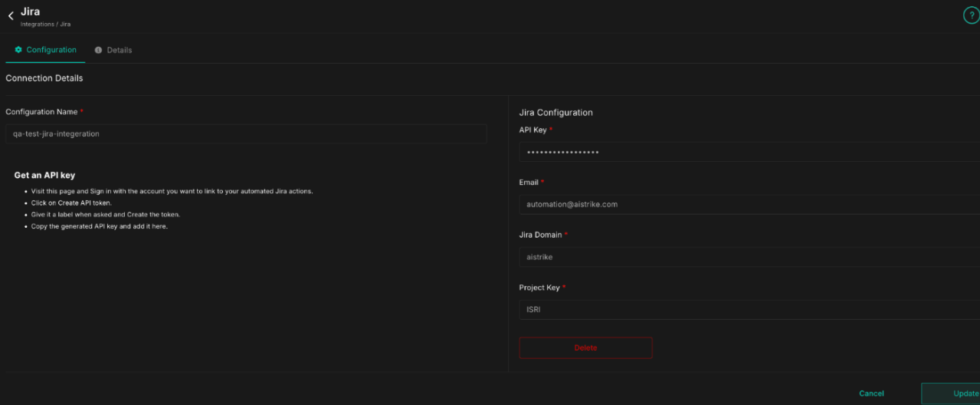
Task: Click the Integrations / Jira breadcrumb text
Action: pyautogui.click(x=45, y=25)
